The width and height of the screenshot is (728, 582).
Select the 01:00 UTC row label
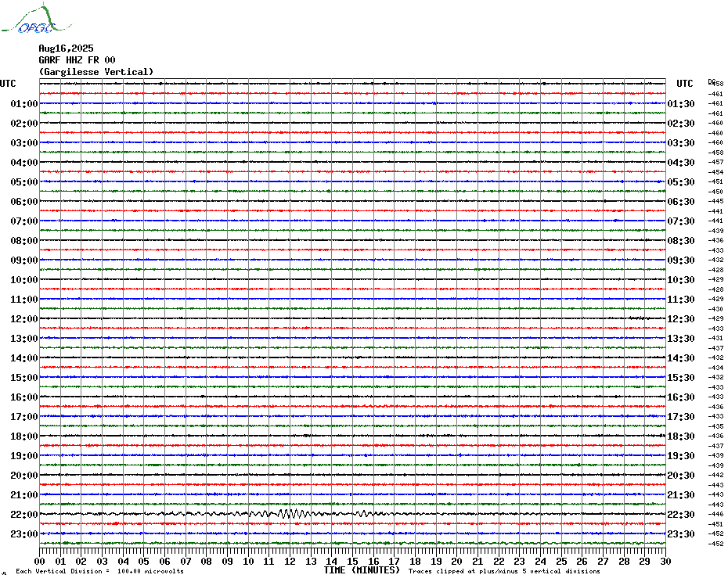pos(24,103)
